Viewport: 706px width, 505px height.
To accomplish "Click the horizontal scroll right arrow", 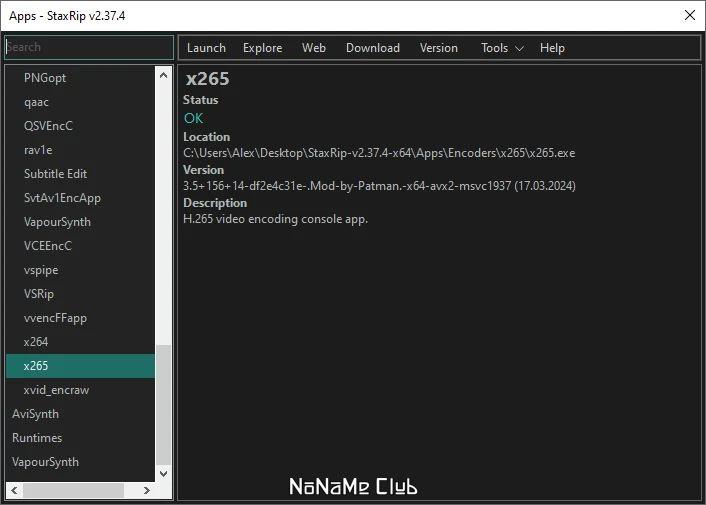I will [147, 490].
